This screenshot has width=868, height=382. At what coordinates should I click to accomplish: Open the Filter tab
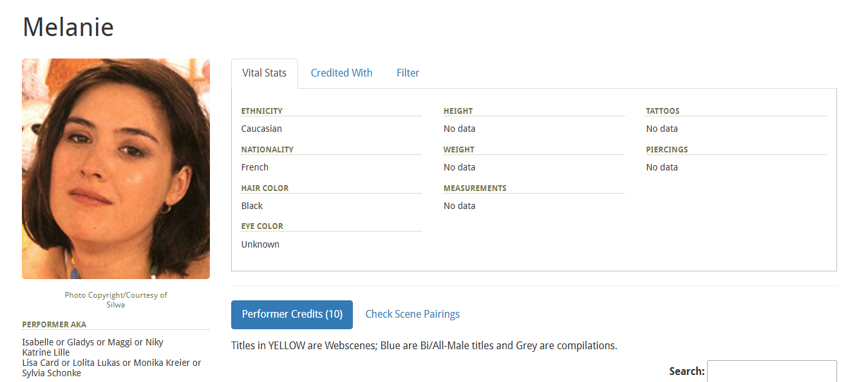(x=408, y=72)
